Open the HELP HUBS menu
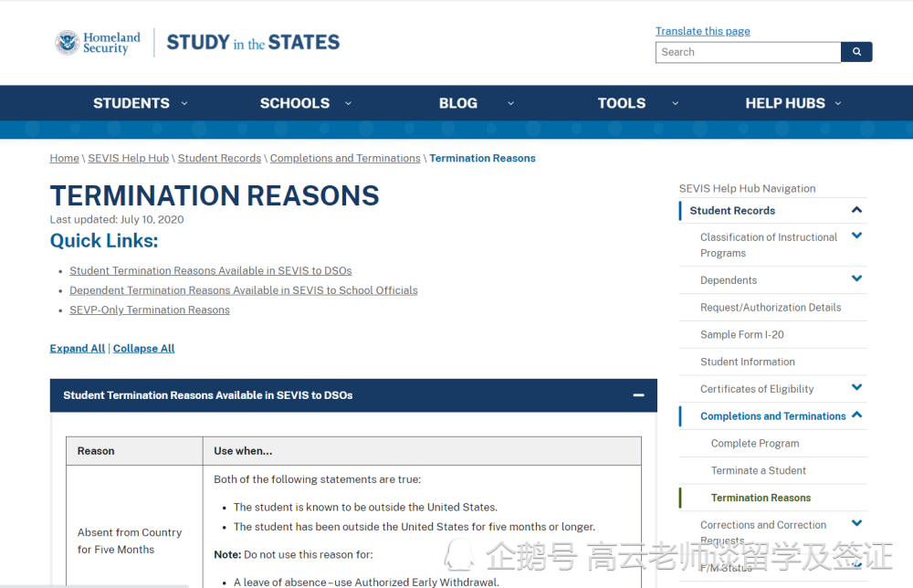 pos(785,103)
